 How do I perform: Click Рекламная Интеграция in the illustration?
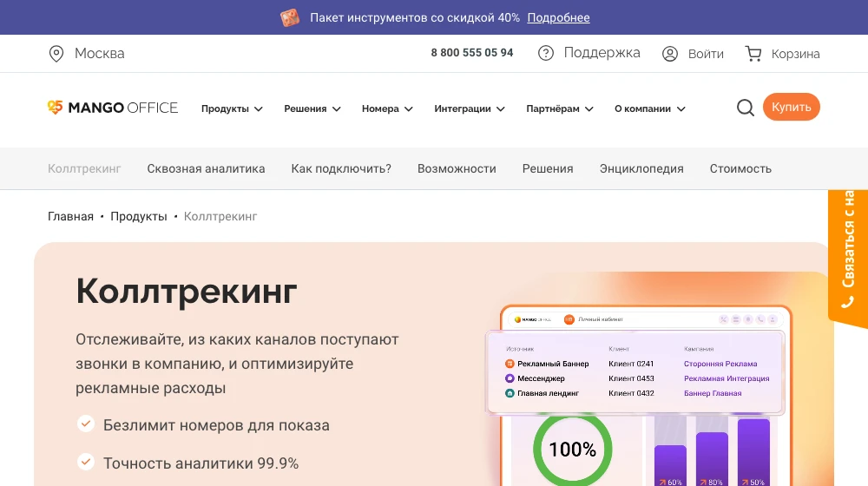pos(727,378)
